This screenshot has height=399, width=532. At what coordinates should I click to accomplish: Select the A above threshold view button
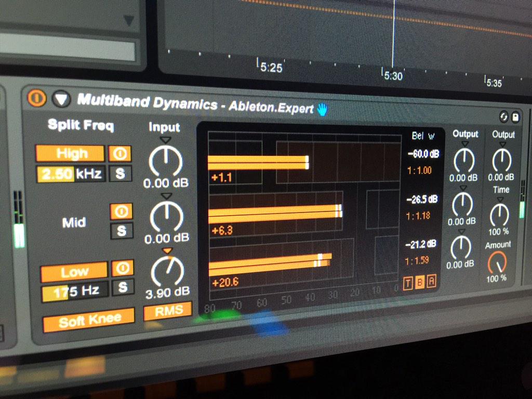pyautogui.click(x=431, y=281)
